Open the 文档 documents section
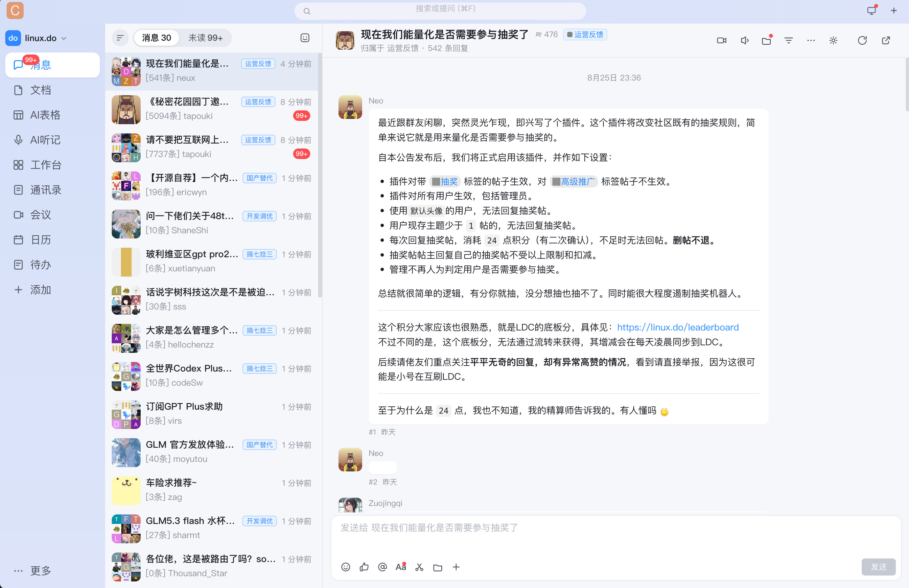Image resolution: width=909 pixels, height=588 pixels. 52,90
